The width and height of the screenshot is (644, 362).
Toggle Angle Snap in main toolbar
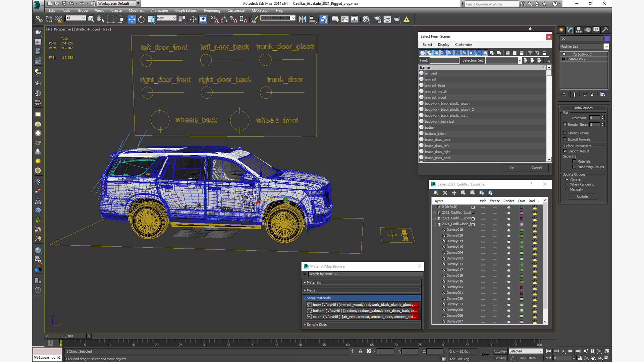click(224, 19)
